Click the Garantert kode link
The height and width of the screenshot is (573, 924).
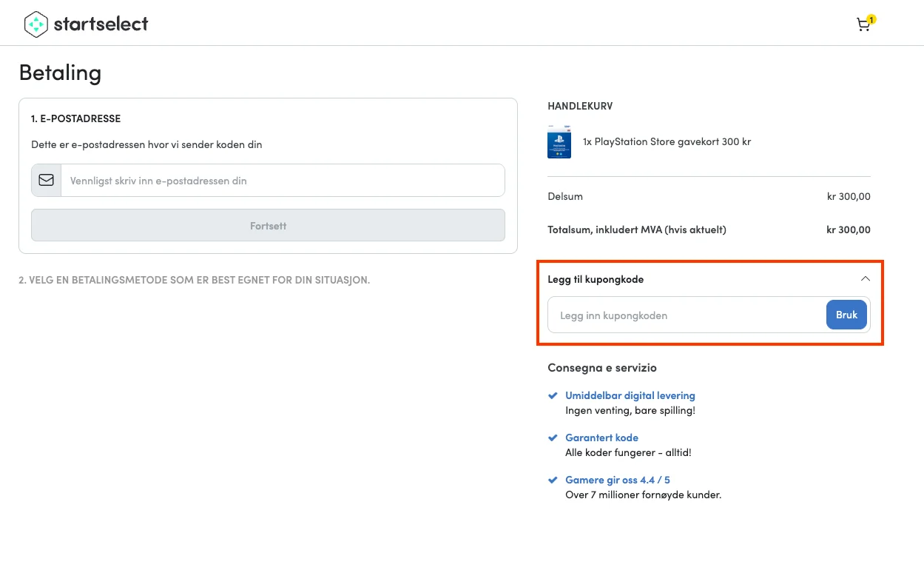[x=601, y=438]
